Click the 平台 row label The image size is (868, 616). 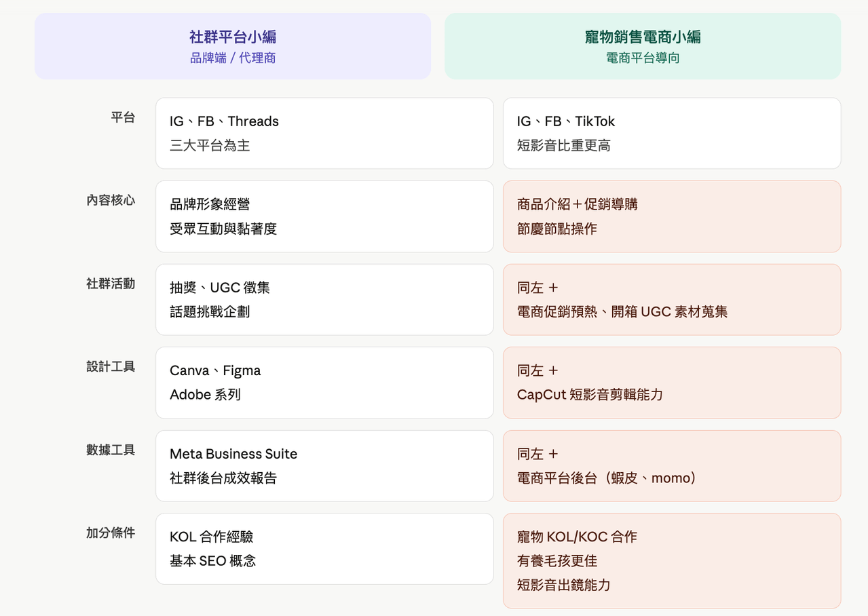coord(123,117)
